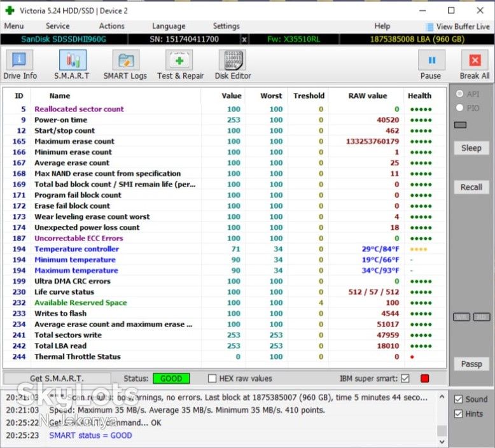The width and height of the screenshot is (495, 448).
Task: Open the Menu menu
Action: [14, 26]
